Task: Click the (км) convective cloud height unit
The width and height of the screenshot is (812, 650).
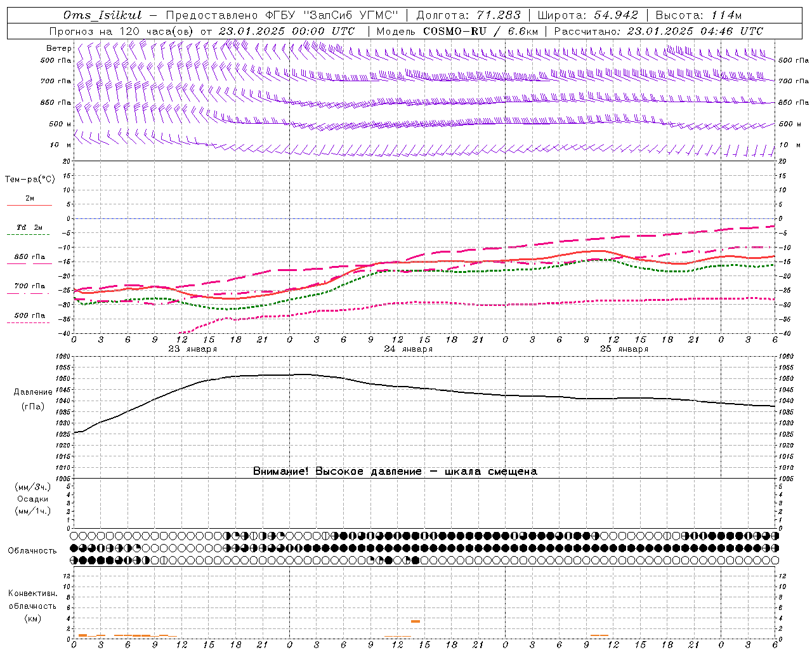Action: [32, 618]
